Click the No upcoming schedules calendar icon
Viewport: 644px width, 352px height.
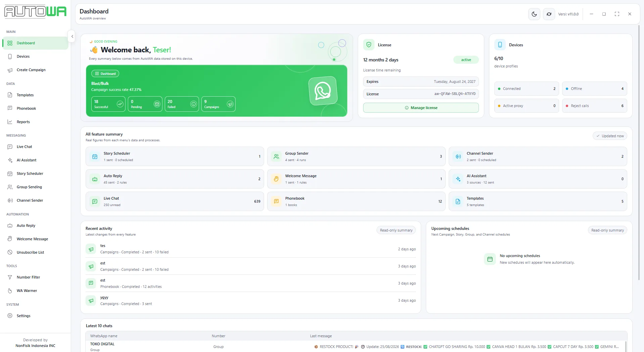coord(490,259)
